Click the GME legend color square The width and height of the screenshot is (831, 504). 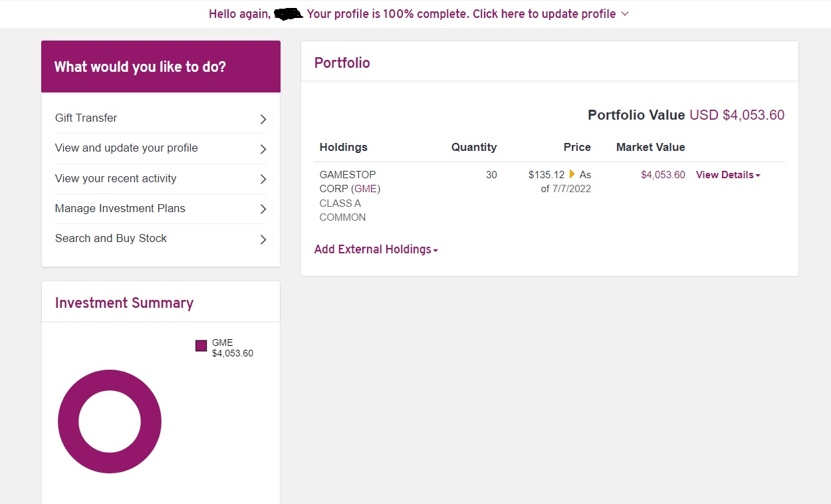[201, 346]
